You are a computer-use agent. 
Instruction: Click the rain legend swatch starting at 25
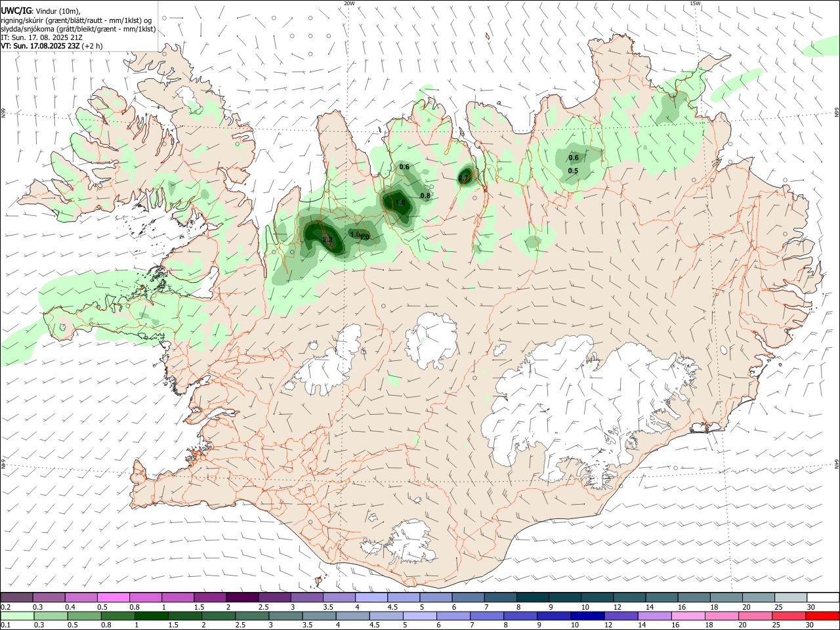(x=791, y=616)
